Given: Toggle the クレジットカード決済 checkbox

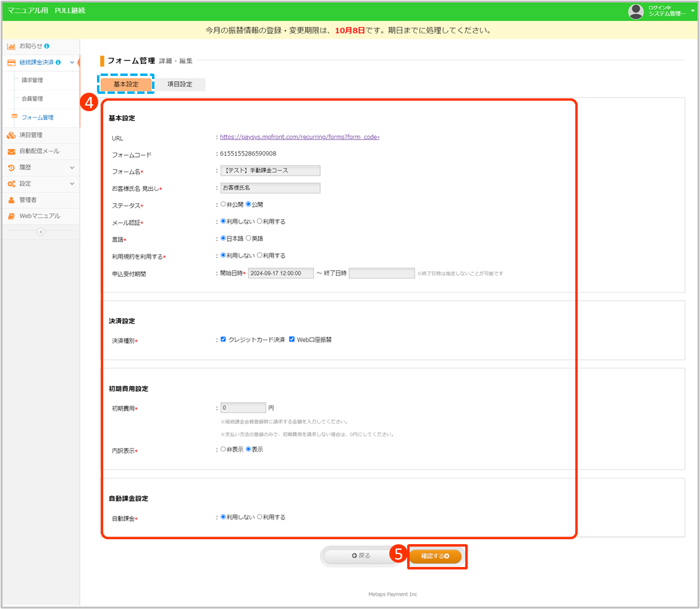Looking at the screenshot, I should 224,340.
